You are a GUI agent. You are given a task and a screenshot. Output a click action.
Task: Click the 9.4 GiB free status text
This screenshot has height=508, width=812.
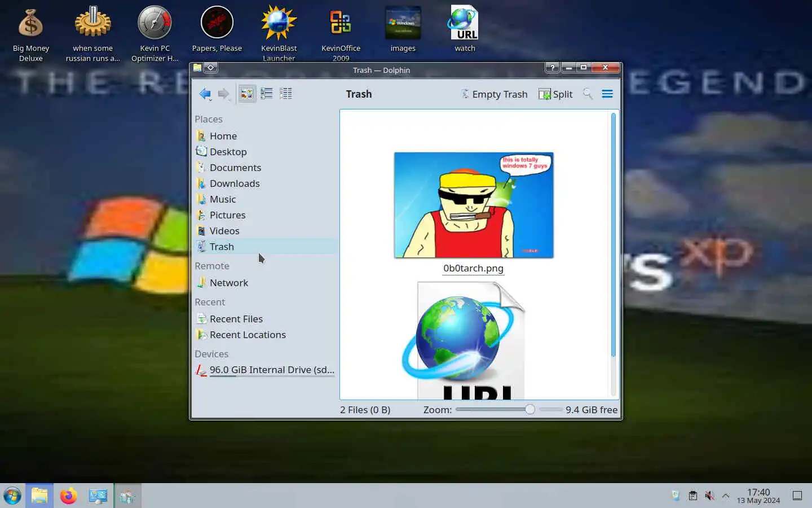click(592, 410)
